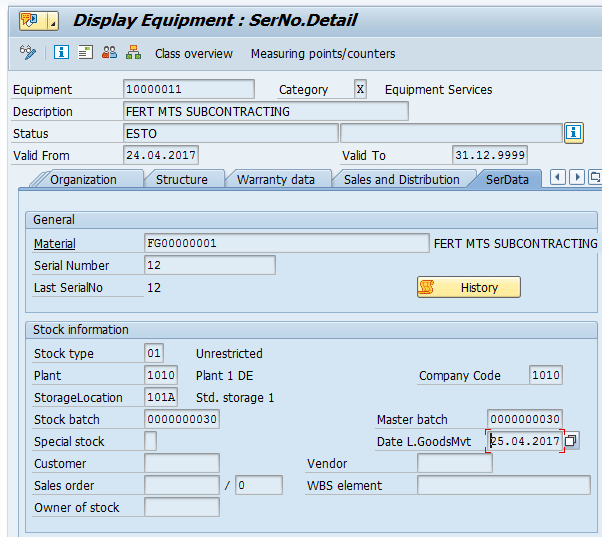
Task: Switch to the Organization tab
Action: tap(83, 180)
